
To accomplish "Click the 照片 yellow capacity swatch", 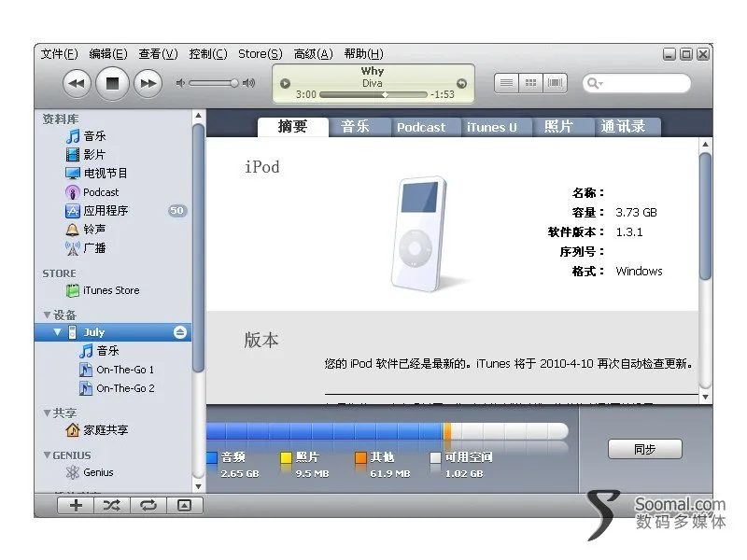I will [286, 457].
